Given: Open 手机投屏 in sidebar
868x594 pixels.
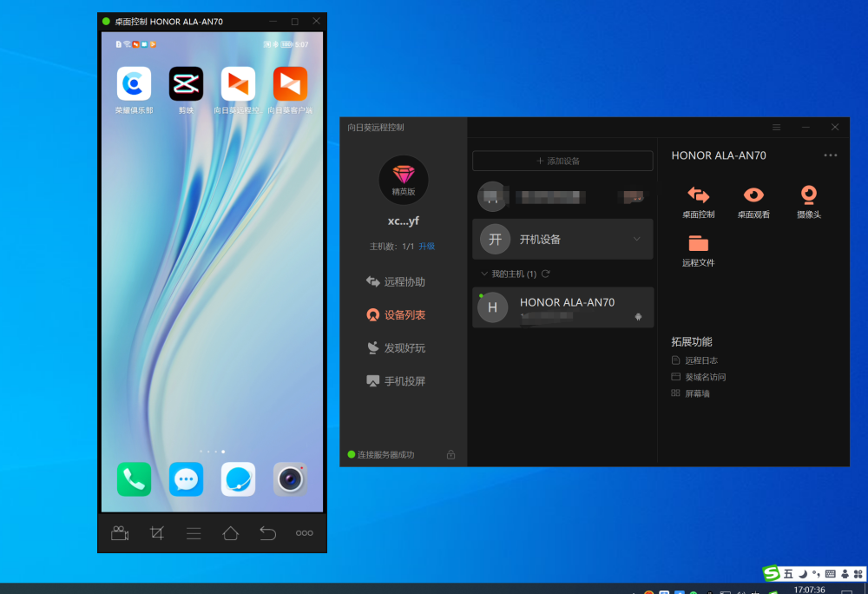Looking at the screenshot, I should [x=396, y=381].
